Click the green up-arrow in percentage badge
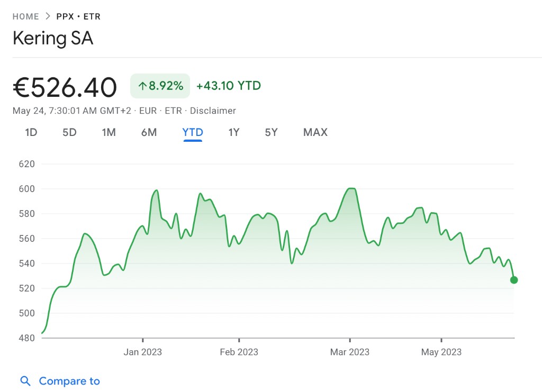 142,86
